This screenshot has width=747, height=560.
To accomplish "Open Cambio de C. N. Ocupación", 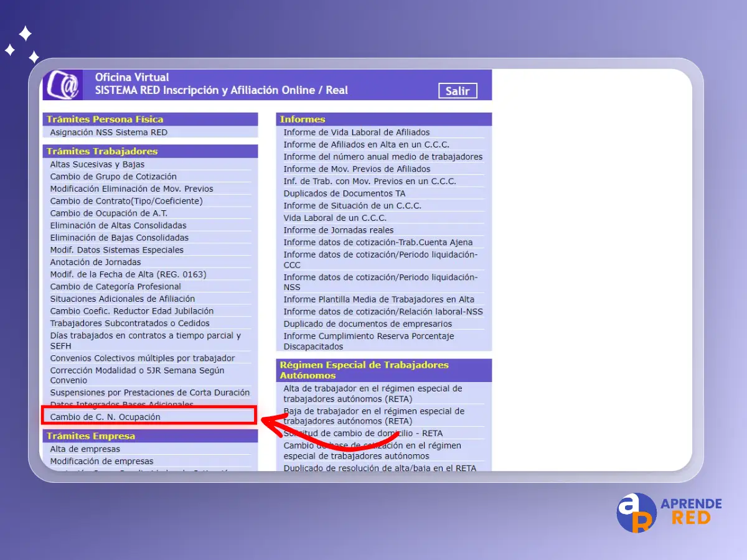I will click(105, 417).
